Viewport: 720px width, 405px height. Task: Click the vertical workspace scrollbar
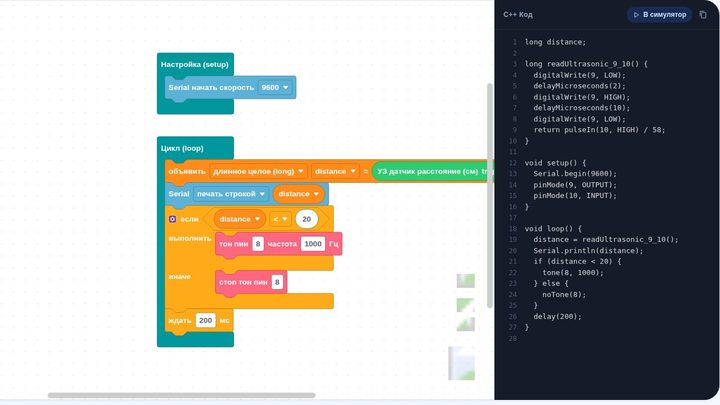490,196
